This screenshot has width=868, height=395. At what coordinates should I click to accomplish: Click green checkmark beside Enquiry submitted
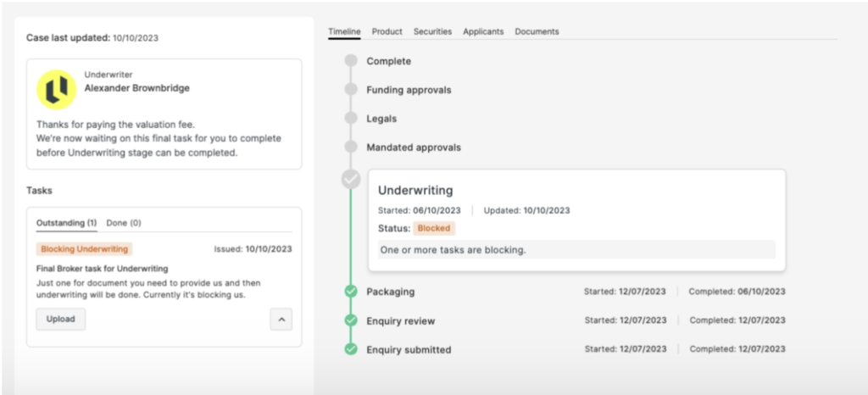(351, 349)
